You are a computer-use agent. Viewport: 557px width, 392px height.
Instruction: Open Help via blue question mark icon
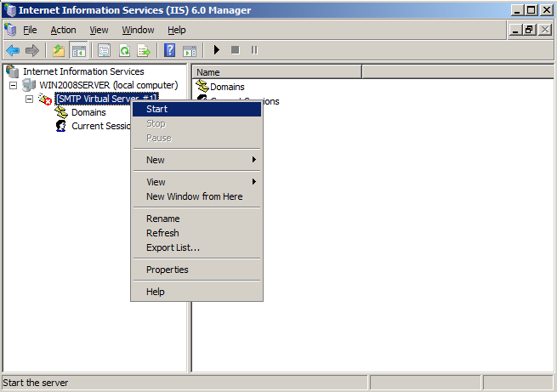point(170,50)
